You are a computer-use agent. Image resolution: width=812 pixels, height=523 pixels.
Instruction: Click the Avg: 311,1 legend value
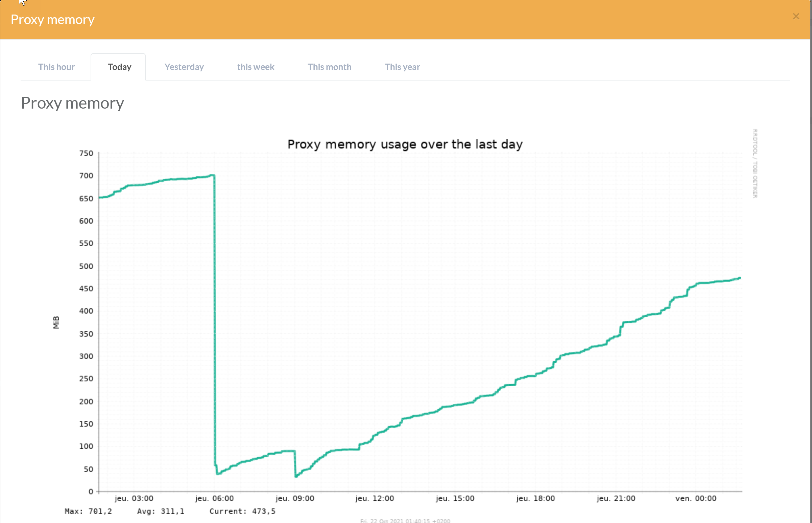tap(161, 511)
